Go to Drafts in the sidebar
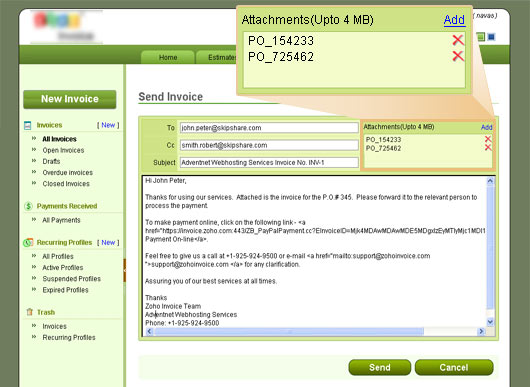This screenshot has height=387, width=530. 51,161
